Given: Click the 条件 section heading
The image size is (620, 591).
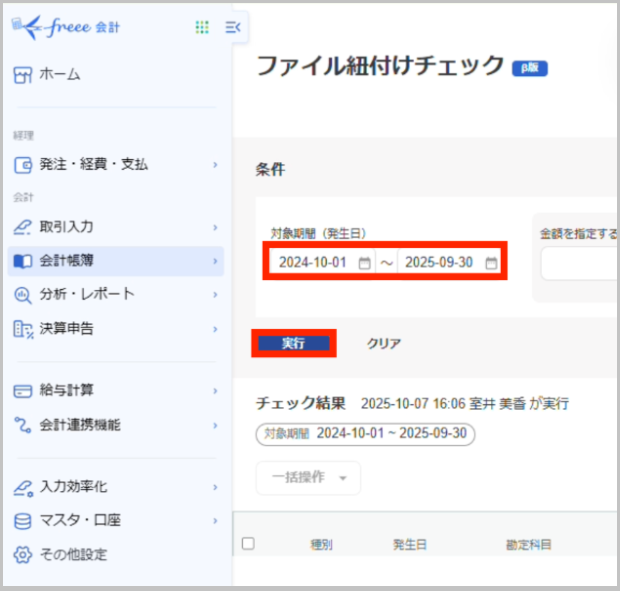Looking at the screenshot, I should [270, 170].
